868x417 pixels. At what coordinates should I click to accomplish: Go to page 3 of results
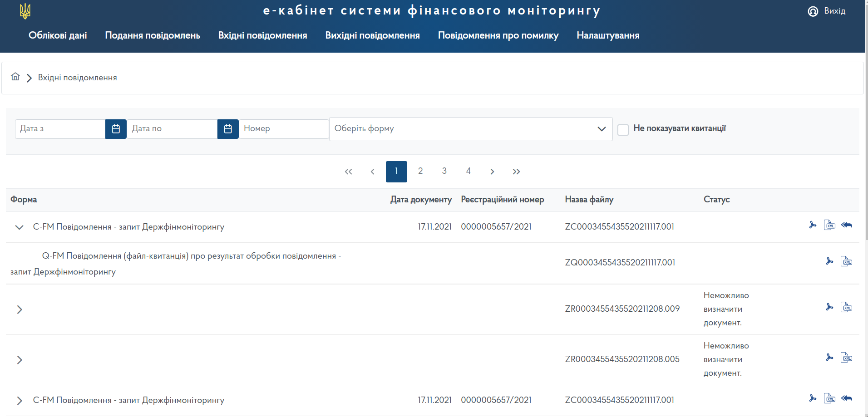click(444, 171)
